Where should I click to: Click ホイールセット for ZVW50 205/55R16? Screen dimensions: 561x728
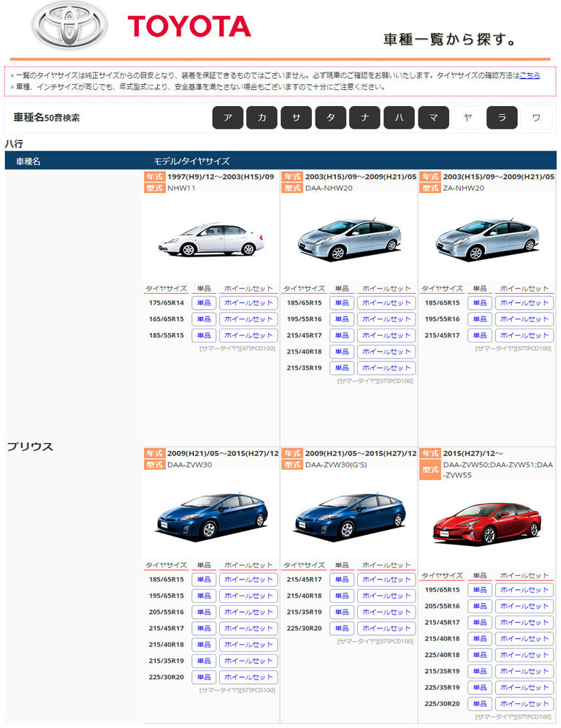pyautogui.click(x=524, y=606)
